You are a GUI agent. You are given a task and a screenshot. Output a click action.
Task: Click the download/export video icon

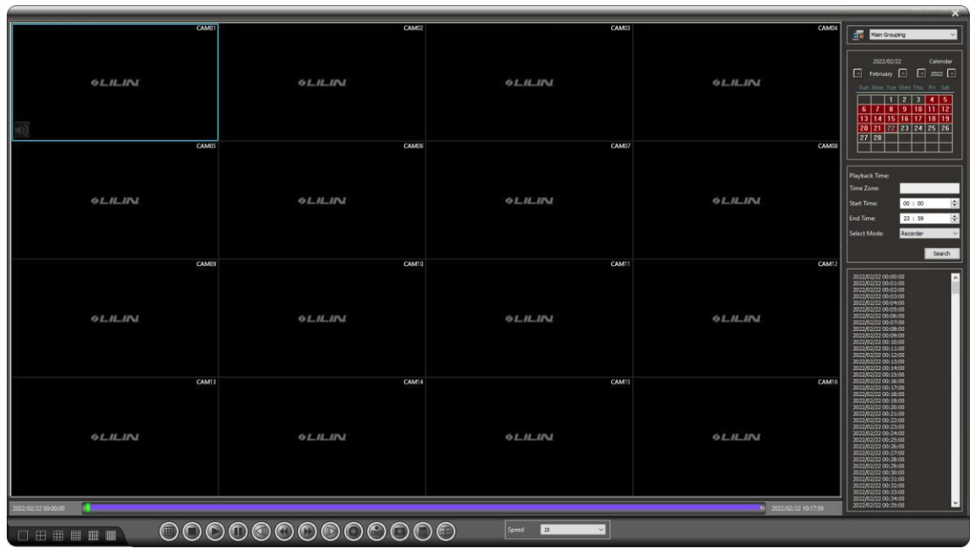coord(376,531)
